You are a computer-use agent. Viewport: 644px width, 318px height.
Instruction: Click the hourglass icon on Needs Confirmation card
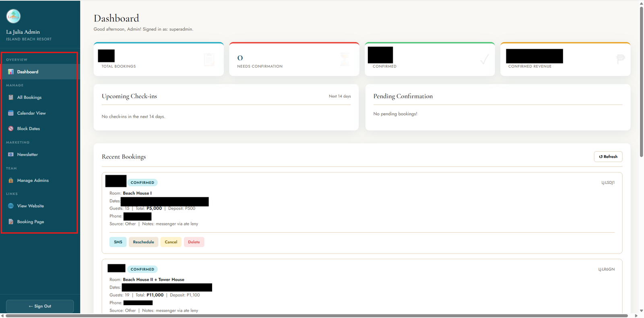[345, 59]
